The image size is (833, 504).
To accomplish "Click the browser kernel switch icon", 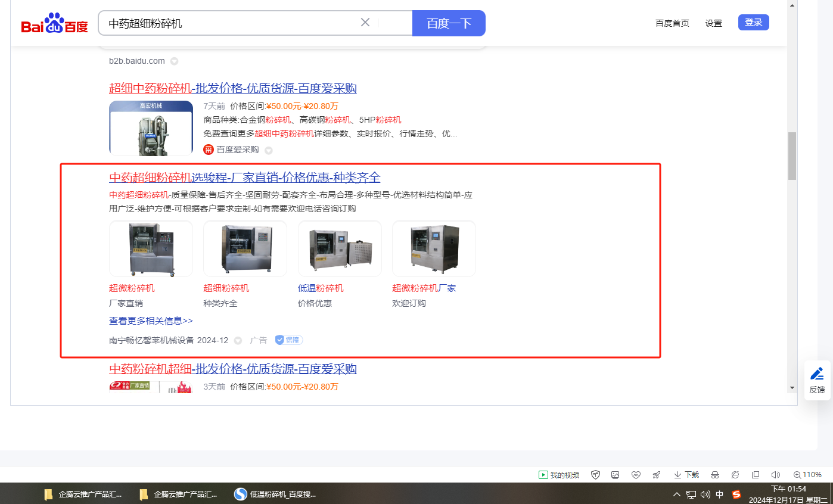I will click(x=735, y=475).
